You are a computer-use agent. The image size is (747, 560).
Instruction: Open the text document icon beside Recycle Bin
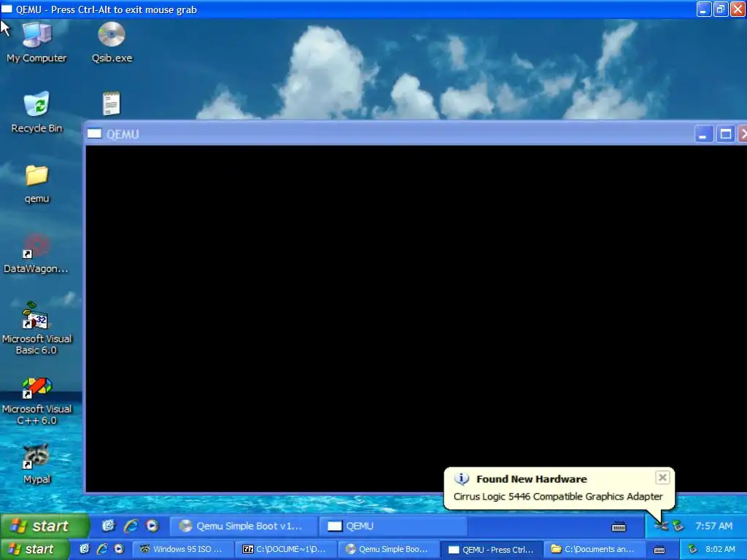[112, 104]
